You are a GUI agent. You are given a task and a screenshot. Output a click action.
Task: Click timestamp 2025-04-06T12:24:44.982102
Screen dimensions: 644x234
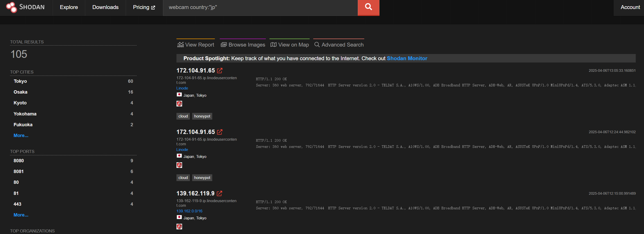[x=612, y=132]
